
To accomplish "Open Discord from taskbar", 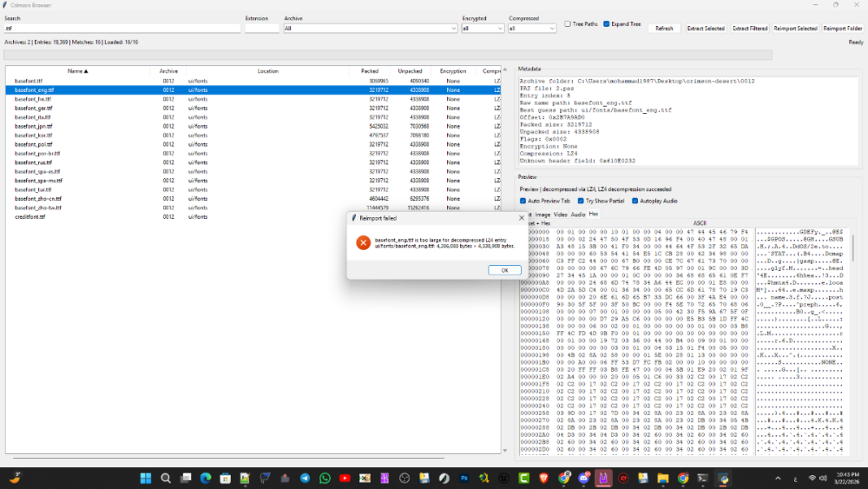I will coord(583,478).
